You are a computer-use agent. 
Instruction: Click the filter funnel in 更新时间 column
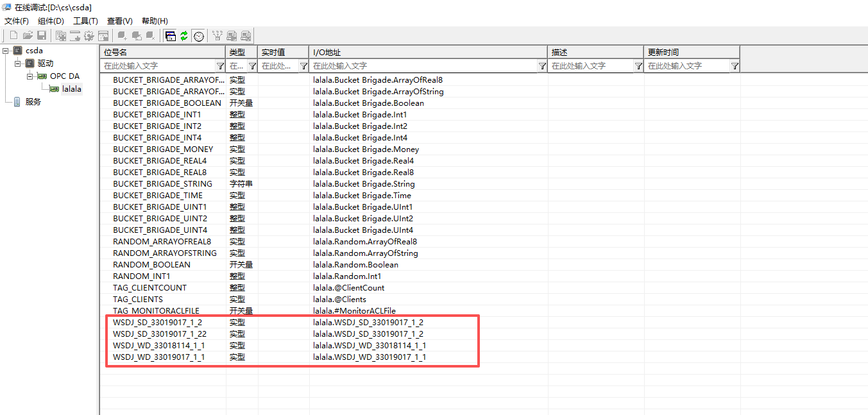pyautogui.click(x=735, y=66)
